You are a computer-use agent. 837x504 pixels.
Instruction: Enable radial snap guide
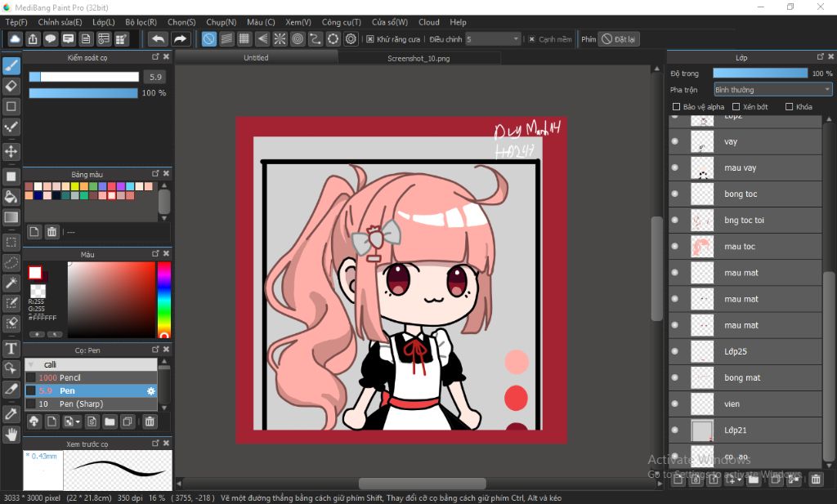click(x=280, y=39)
